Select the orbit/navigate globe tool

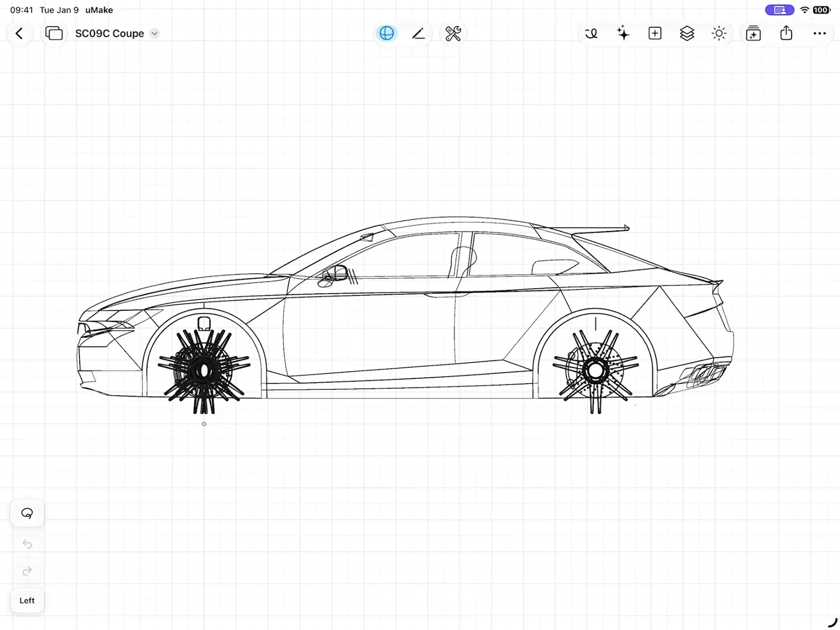387,33
